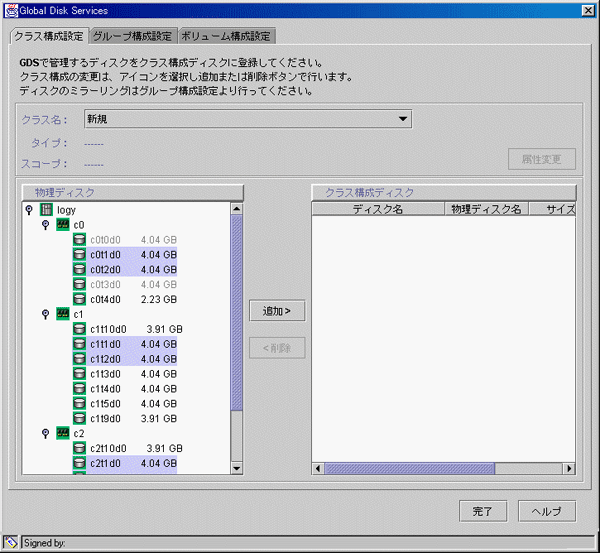Select c0t4d0 2.23 GB disk
The height and width of the screenshot is (553, 600).
(x=125, y=299)
